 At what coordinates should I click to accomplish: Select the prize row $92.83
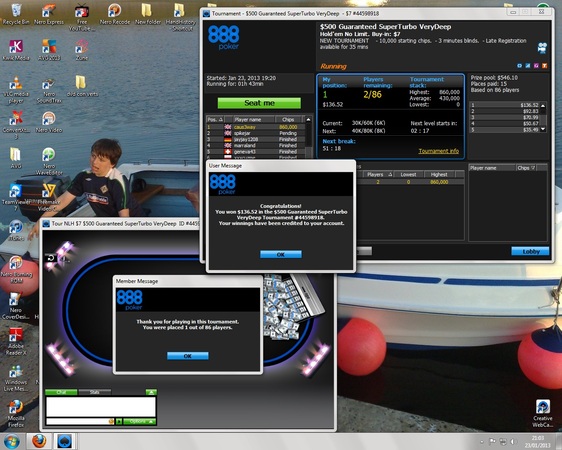point(505,111)
